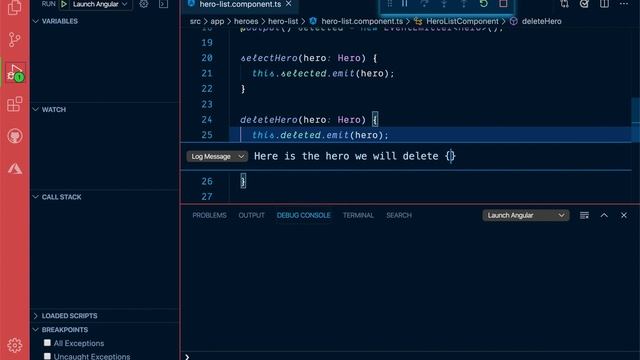Viewport: 640px width, 360px height.
Task: Toggle the Uncaught Exceptions checkbox
Action: tap(47, 356)
